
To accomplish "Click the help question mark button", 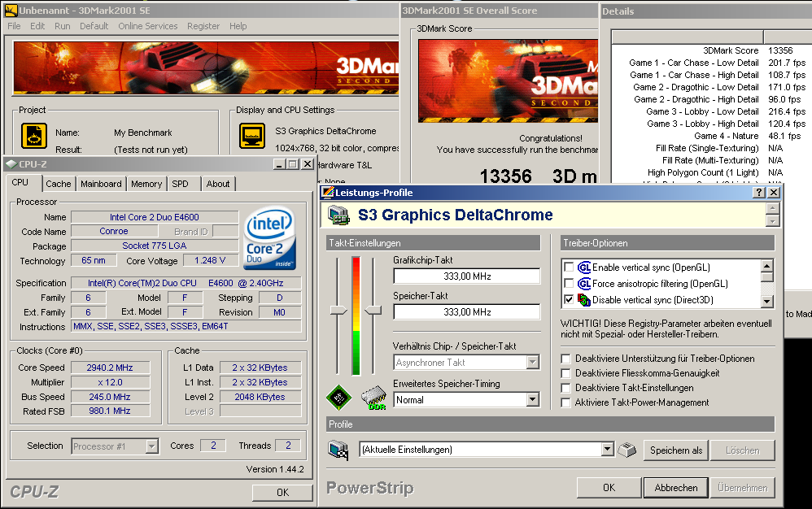I will pyautogui.click(x=759, y=193).
